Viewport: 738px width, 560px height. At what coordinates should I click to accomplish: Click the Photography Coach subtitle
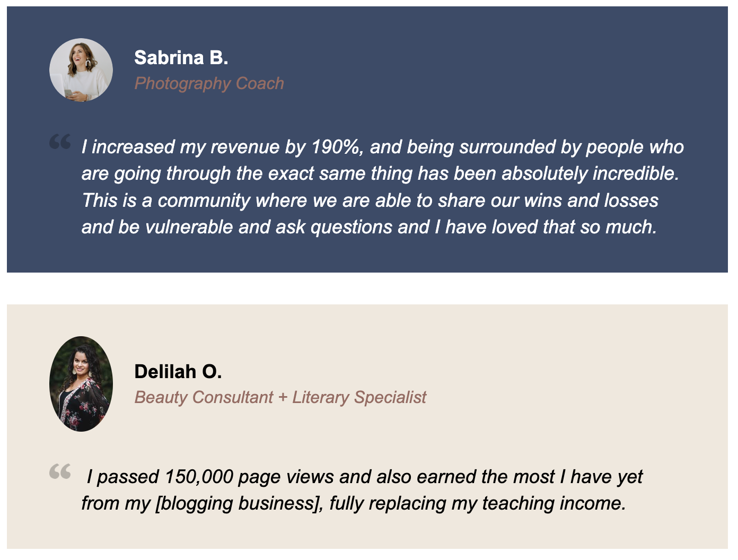tap(209, 83)
